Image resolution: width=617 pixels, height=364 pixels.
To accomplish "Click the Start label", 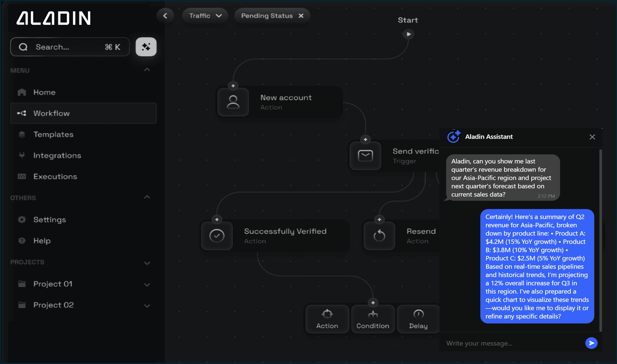I will tap(408, 20).
